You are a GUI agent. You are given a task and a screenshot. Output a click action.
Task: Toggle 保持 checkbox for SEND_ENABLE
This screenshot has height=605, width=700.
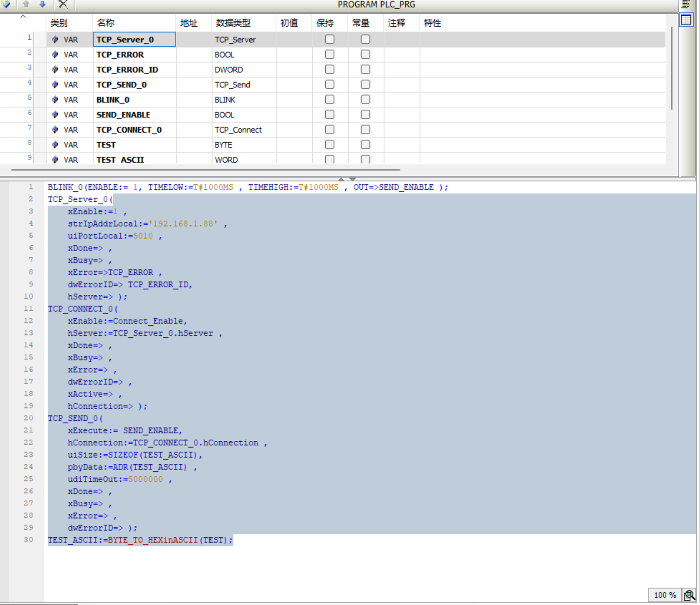pos(329,115)
